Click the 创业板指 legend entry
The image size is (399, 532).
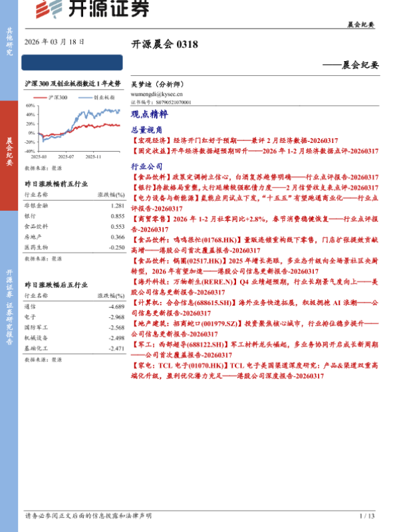pyautogui.click(x=94, y=98)
